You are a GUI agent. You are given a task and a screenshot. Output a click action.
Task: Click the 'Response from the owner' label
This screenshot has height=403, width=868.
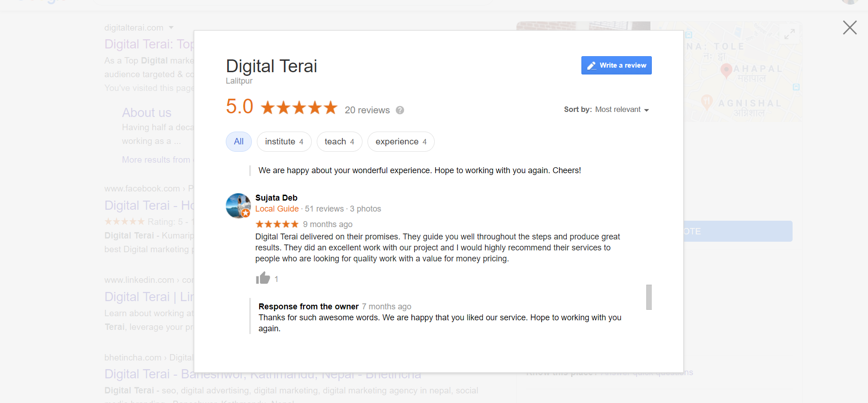point(309,307)
